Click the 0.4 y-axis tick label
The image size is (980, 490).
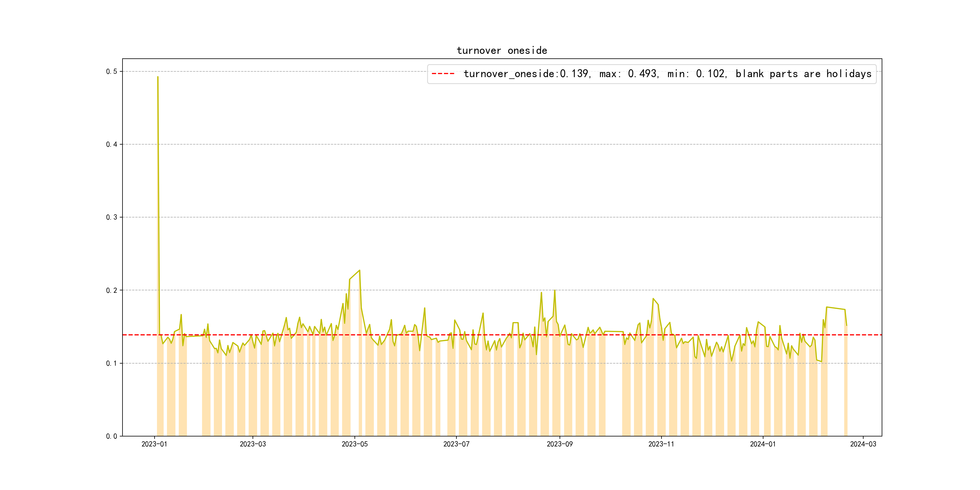coord(112,145)
